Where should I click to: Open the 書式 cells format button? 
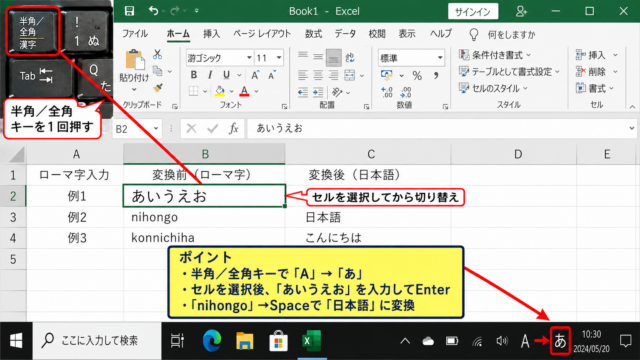595,88
